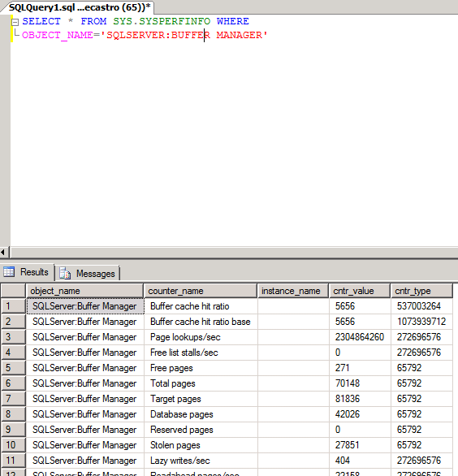
Task: Select row 1 by its row header
Action: [x=13, y=306]
